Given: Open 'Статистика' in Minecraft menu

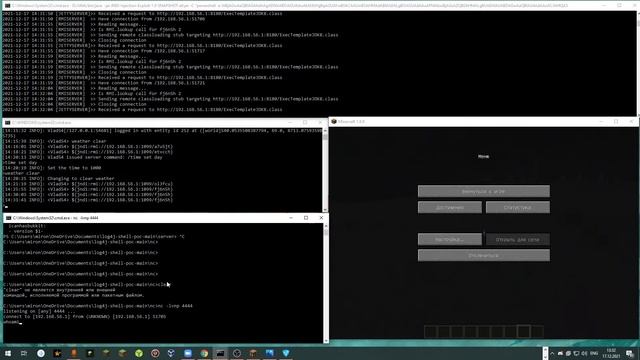Looking at the screenshot, I should pos(518,207).
